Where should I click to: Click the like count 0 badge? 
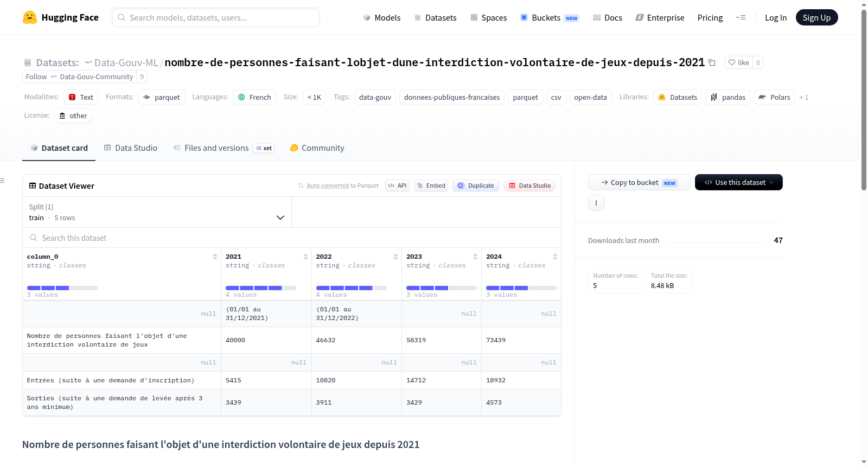coord(758,62)
